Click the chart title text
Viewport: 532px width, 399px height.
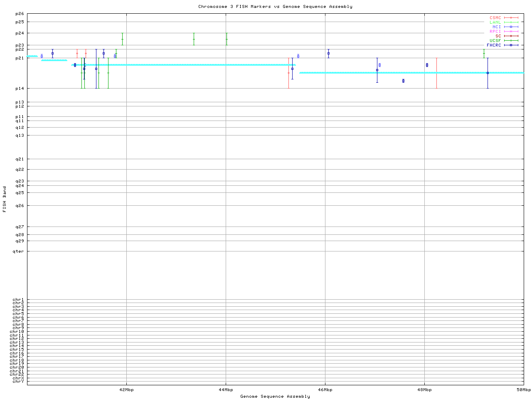[x=275, y=7]
